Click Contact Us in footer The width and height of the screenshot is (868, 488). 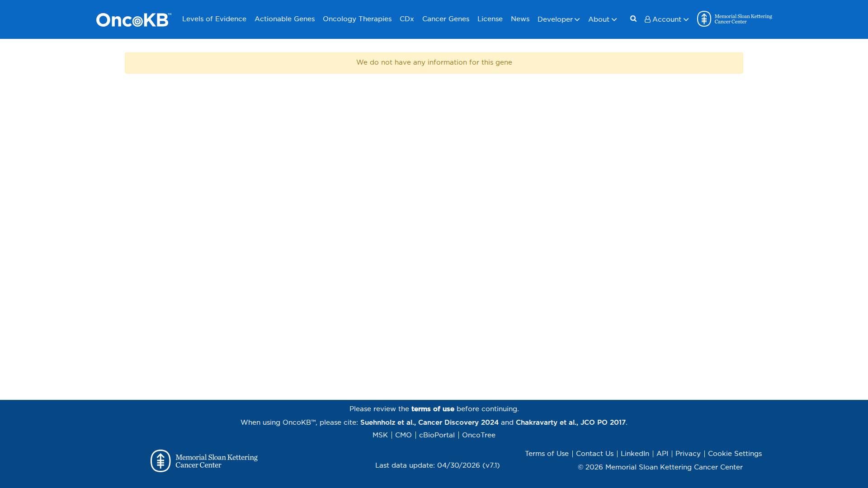[x=594, y=454]
